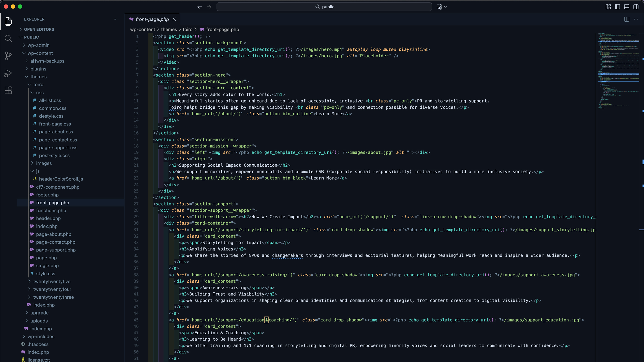
Task: Open the Search view in activity bar
Action: click(8, 38)
